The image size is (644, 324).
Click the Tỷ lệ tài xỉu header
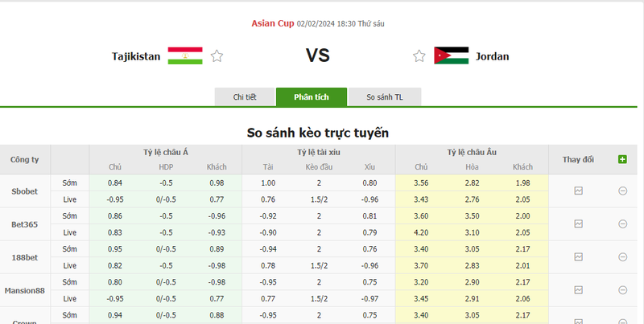(x=319, y=152)
